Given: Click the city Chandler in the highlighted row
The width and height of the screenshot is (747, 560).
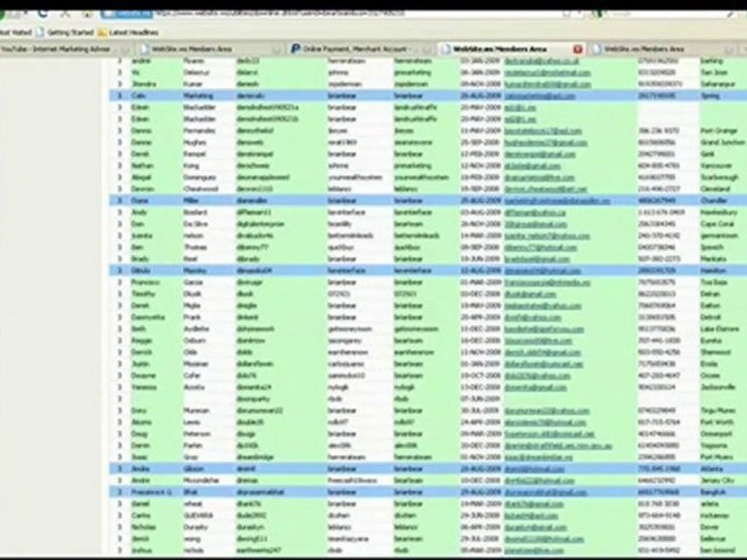Looking at the screenshot, I should click(714, 201).
